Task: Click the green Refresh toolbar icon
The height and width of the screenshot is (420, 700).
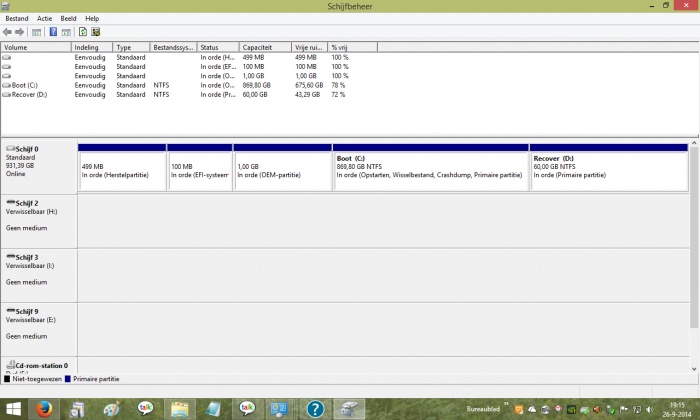Action: pyautogui.click(x=83, y=32)
